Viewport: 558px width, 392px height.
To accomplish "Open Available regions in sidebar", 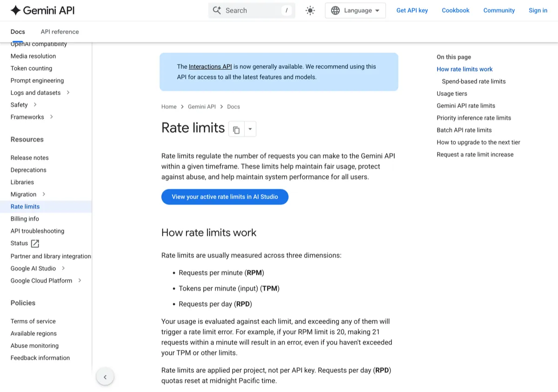I will pyautogui.click(x=33, y=333).
